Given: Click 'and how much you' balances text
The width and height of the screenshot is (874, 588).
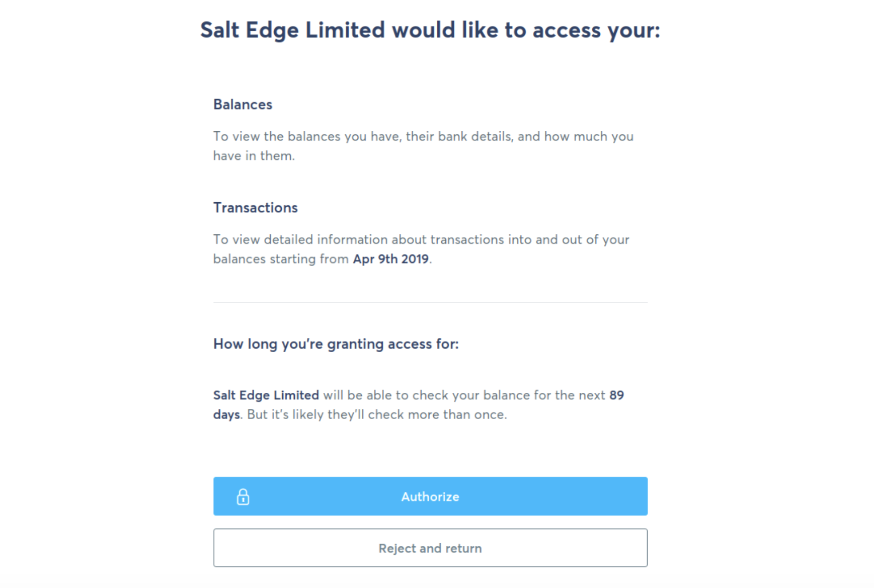Looking at the screenshot, I should [x=575, y=136].
